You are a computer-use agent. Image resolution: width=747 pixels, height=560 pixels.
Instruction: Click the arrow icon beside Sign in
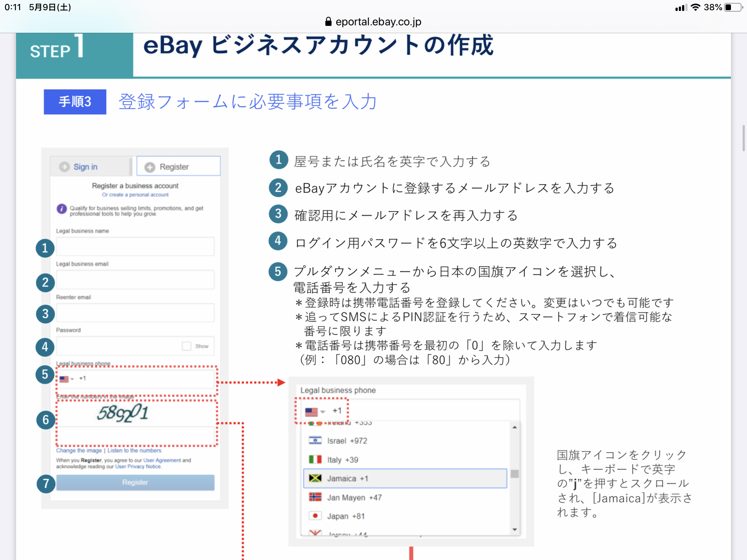64,167
